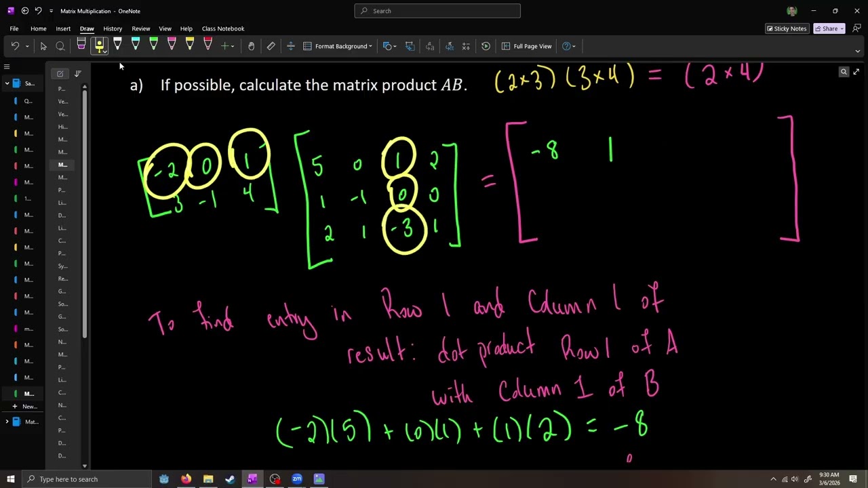Open Customize Quick Access Toolbar arrow
Screen dimensions: 868x488
[x=51, y=11]
